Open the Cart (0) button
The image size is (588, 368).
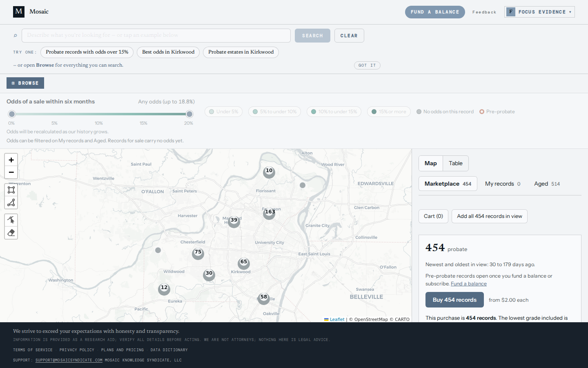[433, 216]
